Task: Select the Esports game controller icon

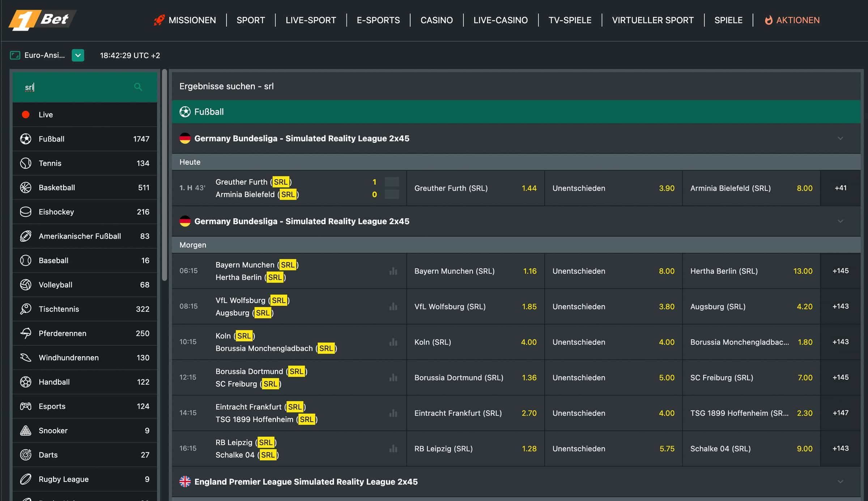Action: tap(26, 406)
